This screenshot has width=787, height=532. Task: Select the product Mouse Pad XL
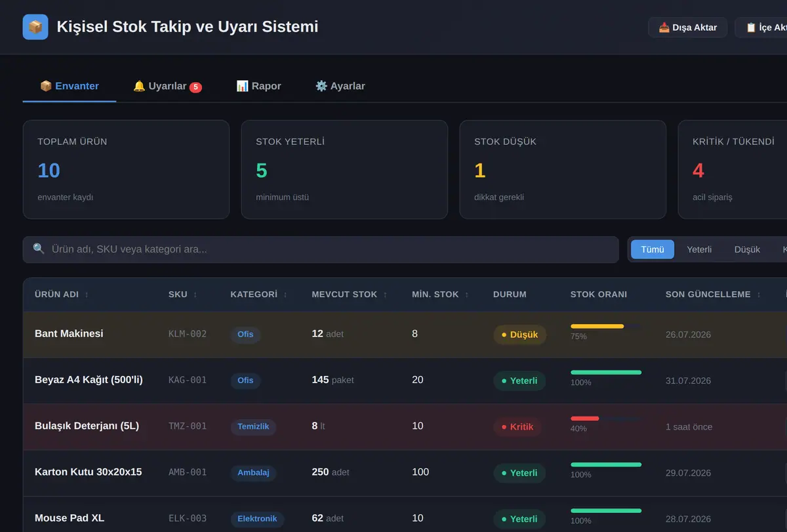[x=70, y=518]
